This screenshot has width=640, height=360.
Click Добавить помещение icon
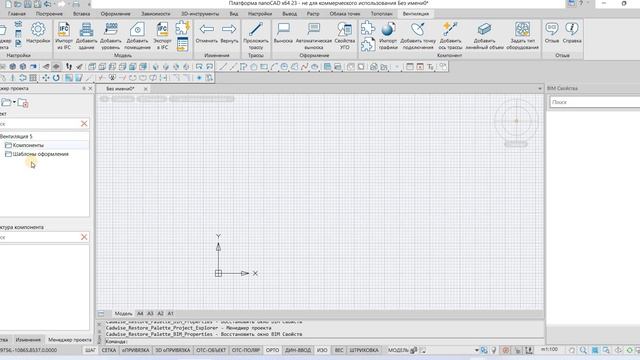(x=137, y=29)
